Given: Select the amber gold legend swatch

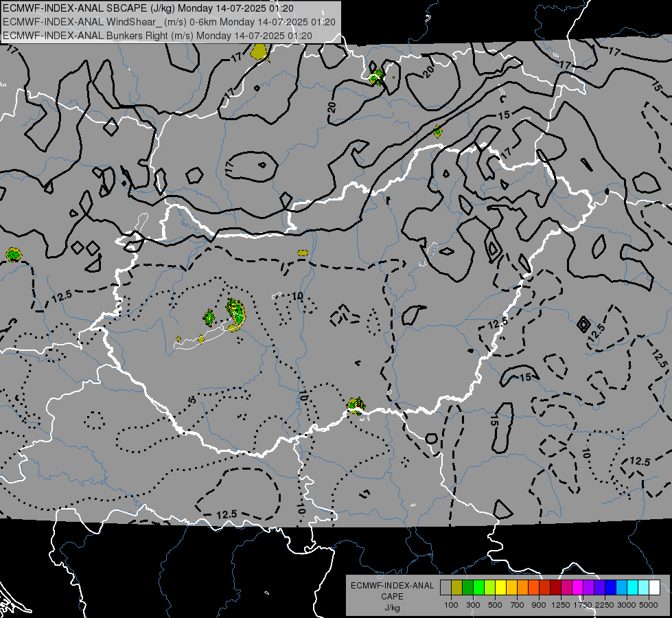Looking at the screenshot, I should tap(511, 588).
